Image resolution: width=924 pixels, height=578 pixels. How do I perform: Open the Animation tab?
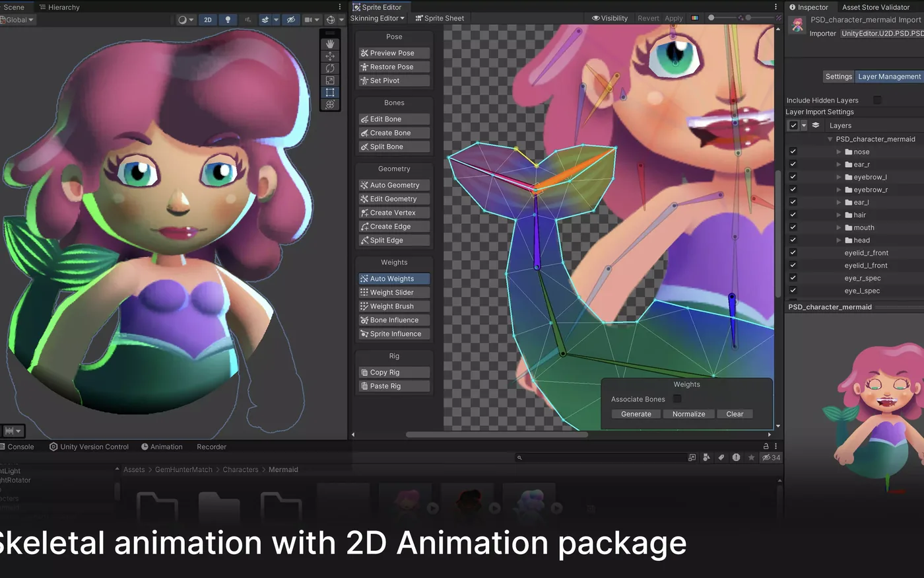point(162,447)
